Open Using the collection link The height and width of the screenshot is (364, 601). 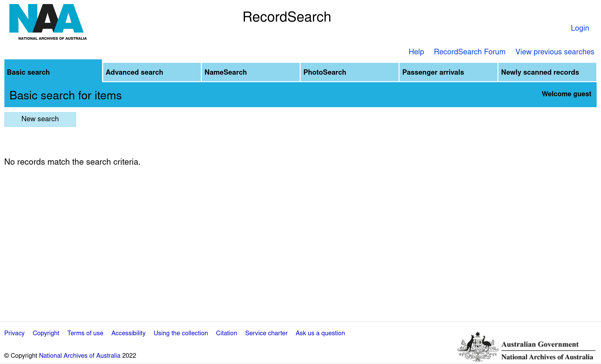(x=181, y=333)
